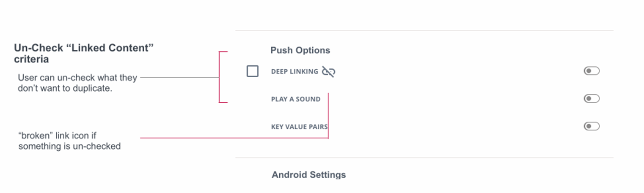The image size is (644, 193).
Task: Switch on the Key Value Pairs toggle
Action: 592,126
